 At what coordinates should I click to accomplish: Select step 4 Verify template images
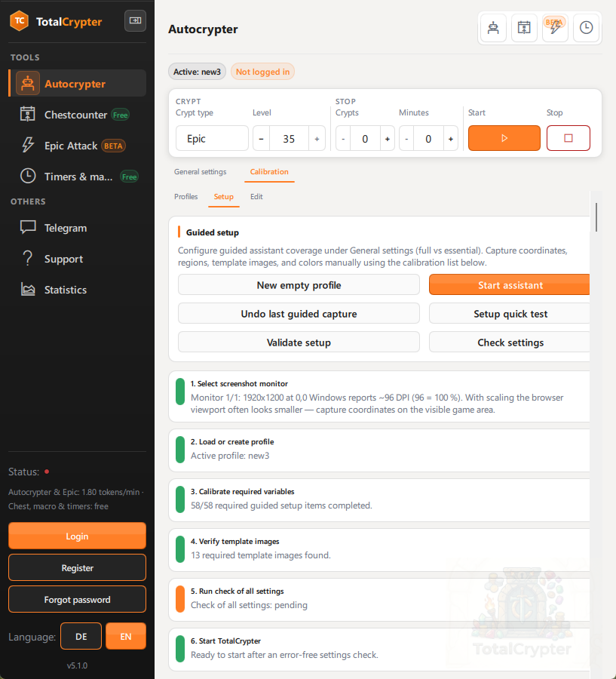click(379, 550)
